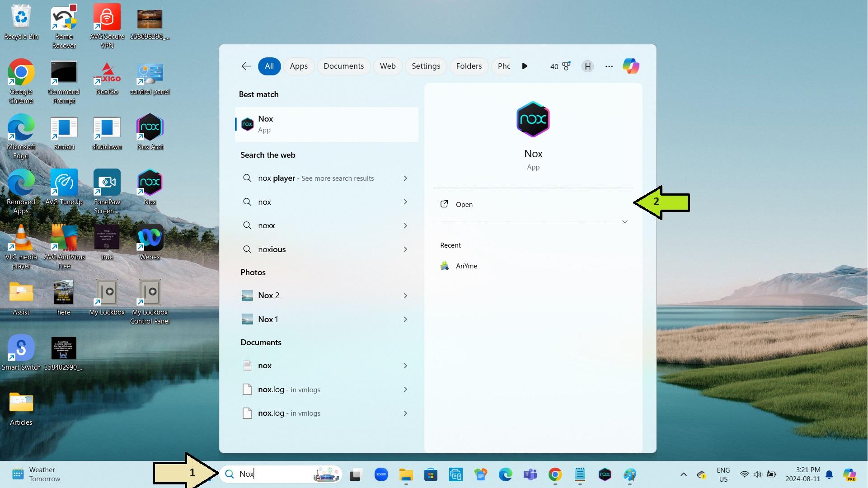868x488 pixels.
Task: Open Webex desktop shortcut
Action: coord(150,243)
